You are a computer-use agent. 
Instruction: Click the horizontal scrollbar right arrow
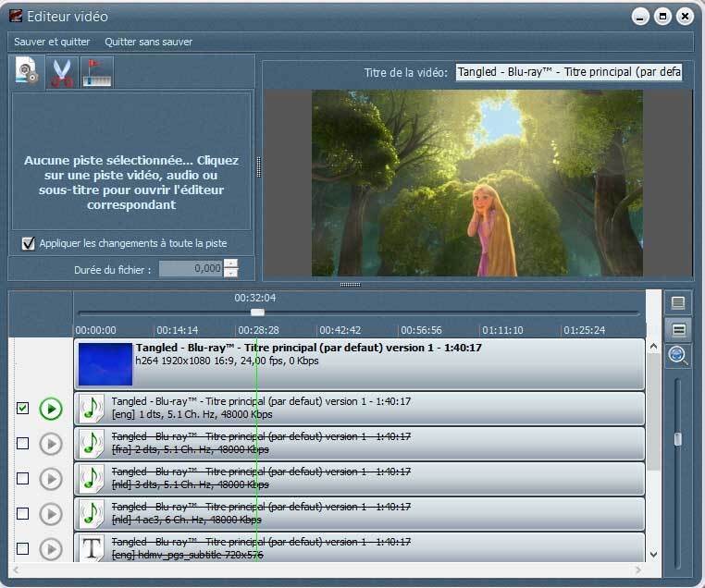coord(638,570)
